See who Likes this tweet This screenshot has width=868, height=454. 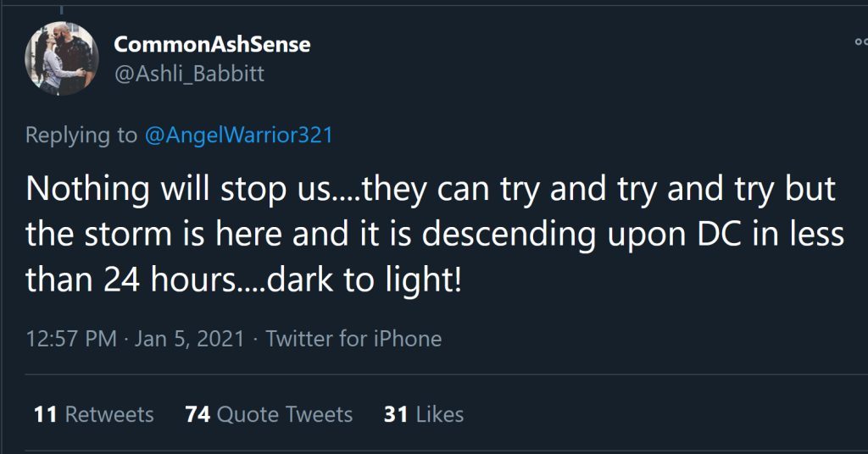pos(440,414)
